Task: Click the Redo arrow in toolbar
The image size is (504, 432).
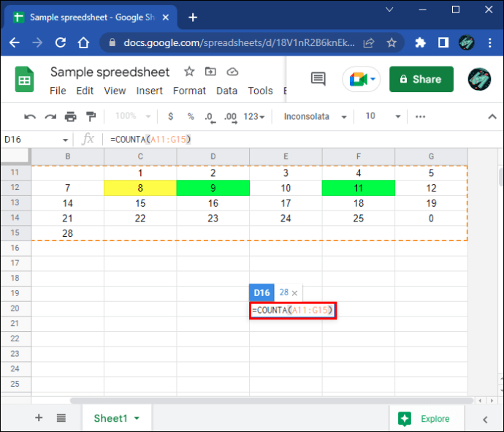Action: tap(50, 116)
